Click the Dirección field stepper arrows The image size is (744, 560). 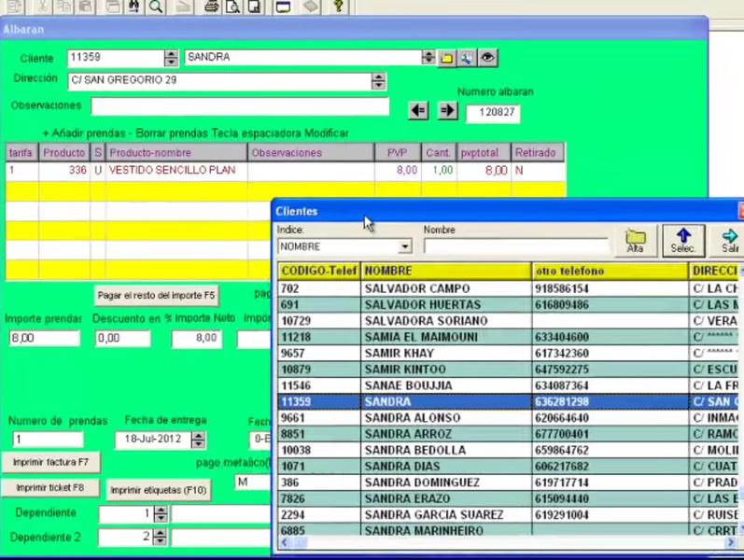coord(378,81)
